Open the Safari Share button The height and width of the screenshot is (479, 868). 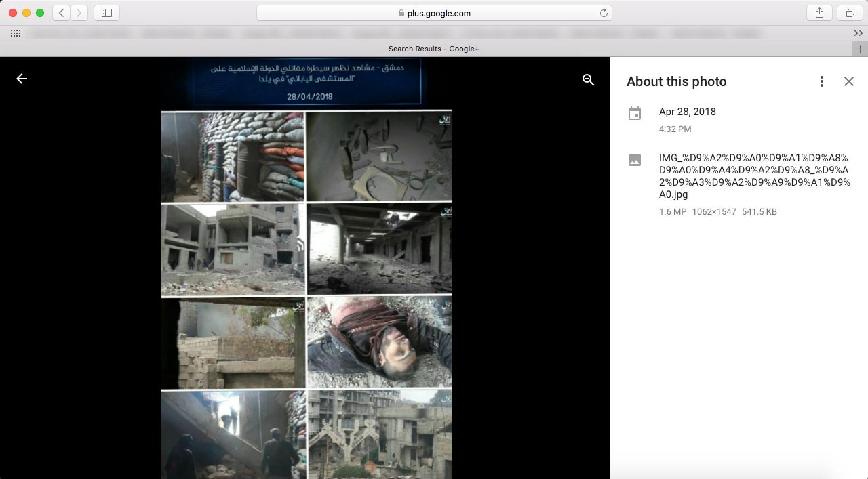pyautogui.click(x=819, y=13)
